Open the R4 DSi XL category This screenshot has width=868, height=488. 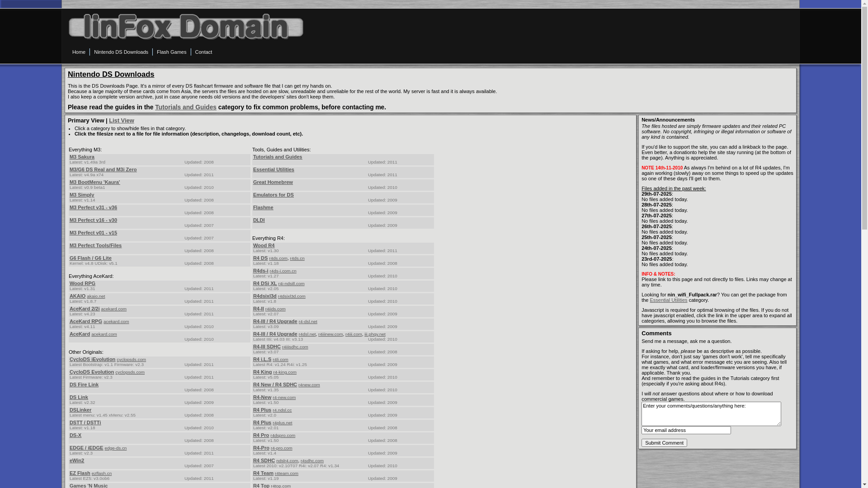265,283
